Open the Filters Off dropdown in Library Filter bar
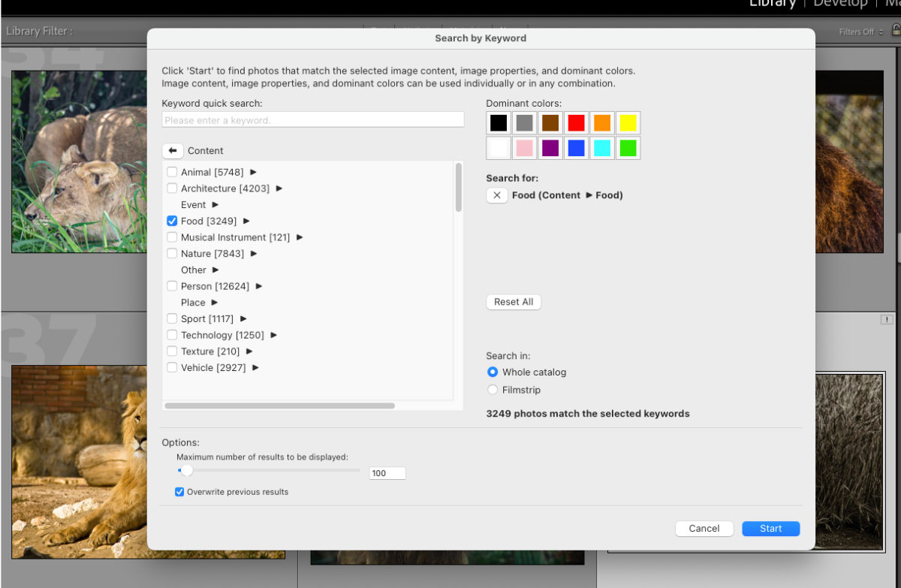901x588 pixels. click(x=861, y=32)
